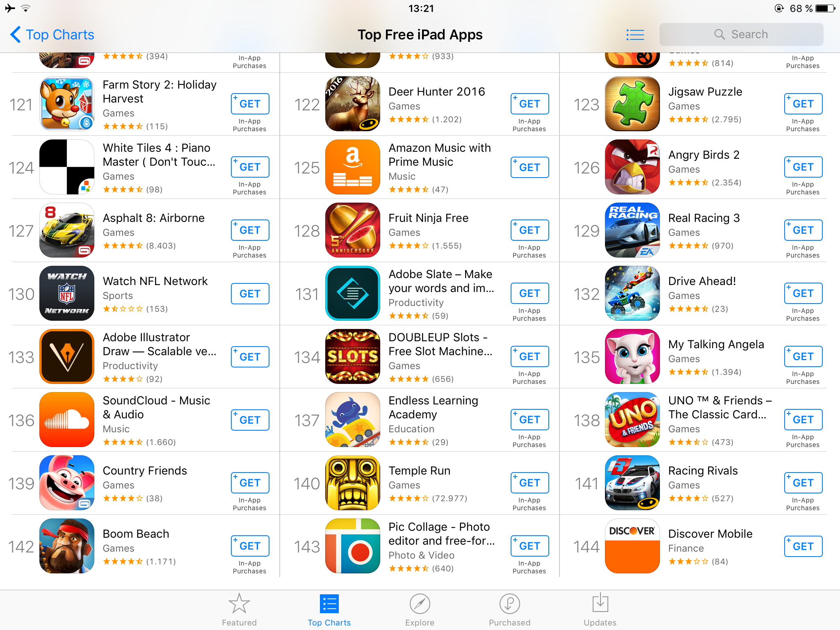Tap the Amazon Music app icon

[352, 167]
